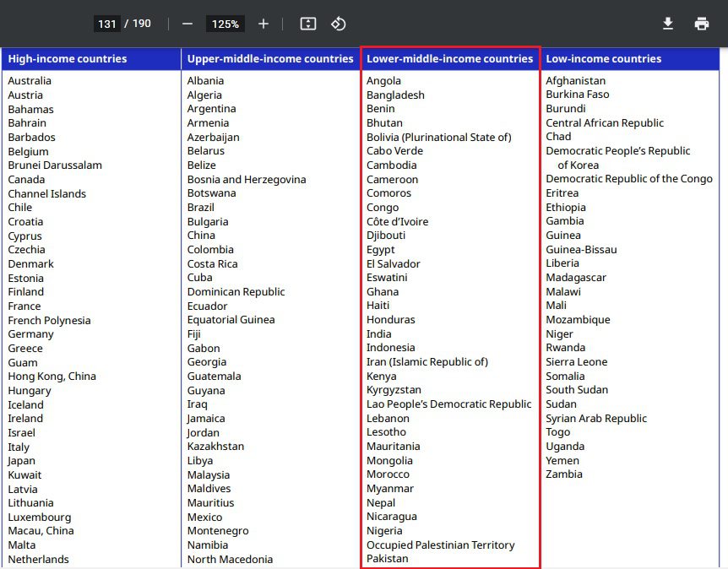
Task: Click Eswatini in lower-middle-income column
Action: [x=387, y=278]
